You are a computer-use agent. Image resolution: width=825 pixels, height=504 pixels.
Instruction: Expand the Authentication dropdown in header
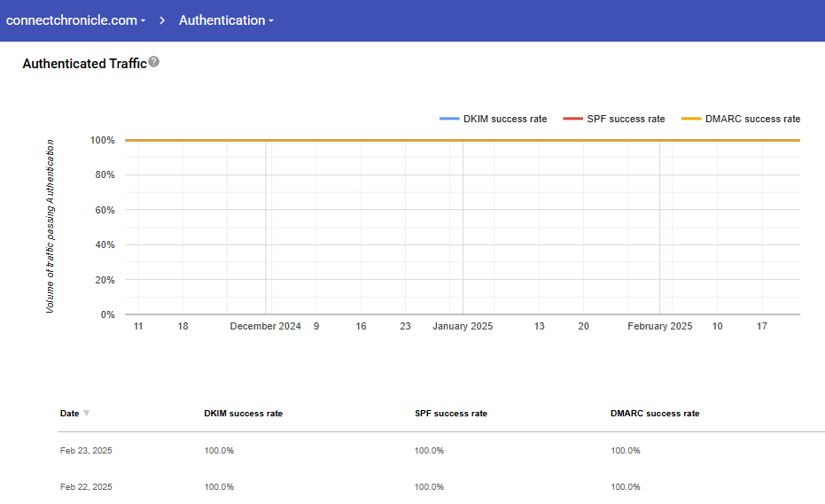point(226,20)
